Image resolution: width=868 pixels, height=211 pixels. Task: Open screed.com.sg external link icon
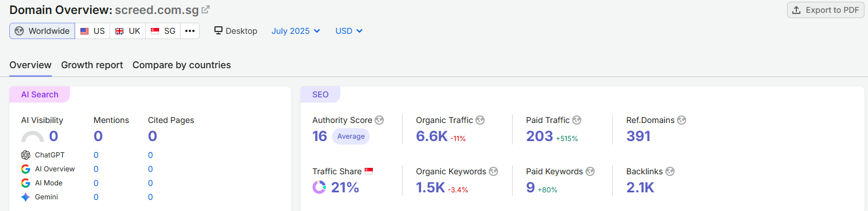pyautogui.click(x=206, y=9)
